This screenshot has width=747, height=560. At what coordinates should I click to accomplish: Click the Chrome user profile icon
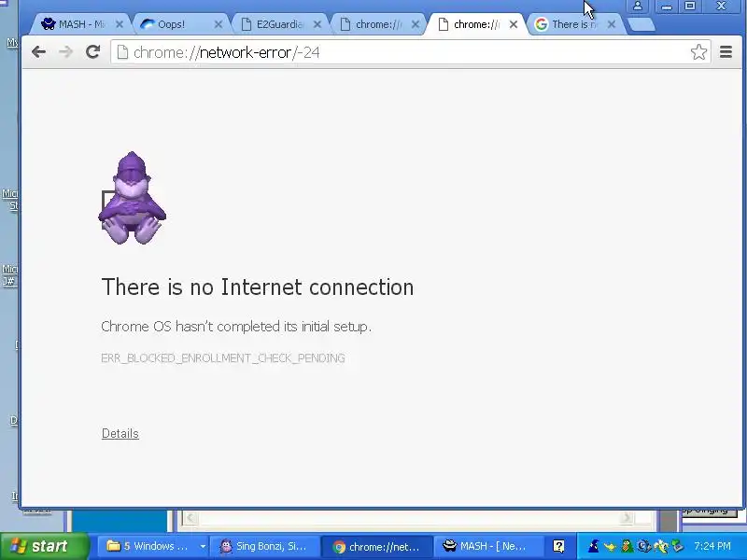638,7
